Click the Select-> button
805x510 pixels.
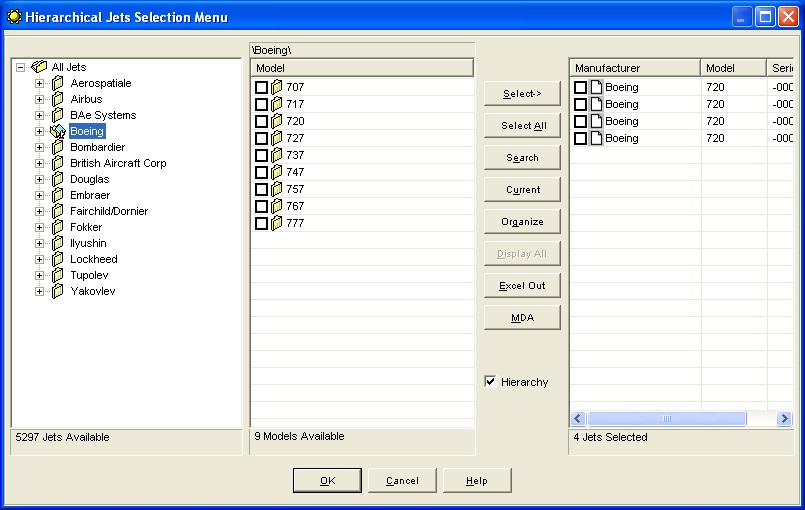(x=522, y=93)
